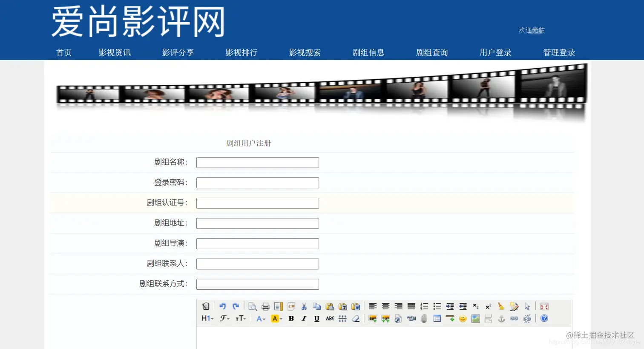This screenshot has width=644, height=349.
Task: Toggle bold text formatting
Action: [291, 318]
